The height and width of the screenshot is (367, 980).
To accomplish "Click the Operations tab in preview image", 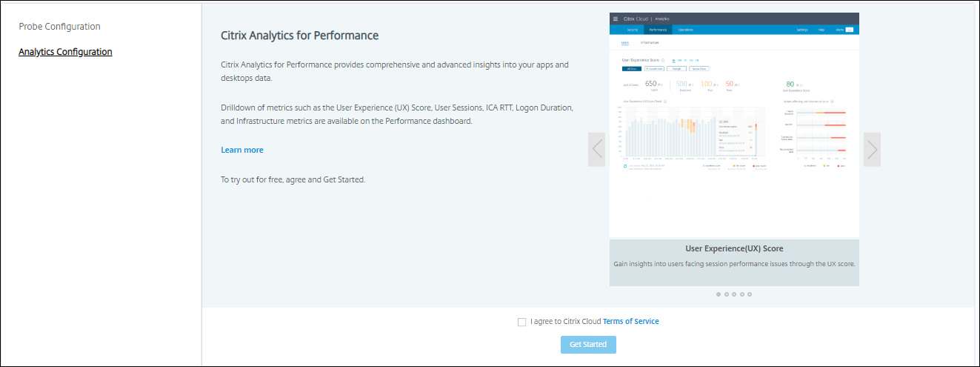I will [x=685, y=30].
